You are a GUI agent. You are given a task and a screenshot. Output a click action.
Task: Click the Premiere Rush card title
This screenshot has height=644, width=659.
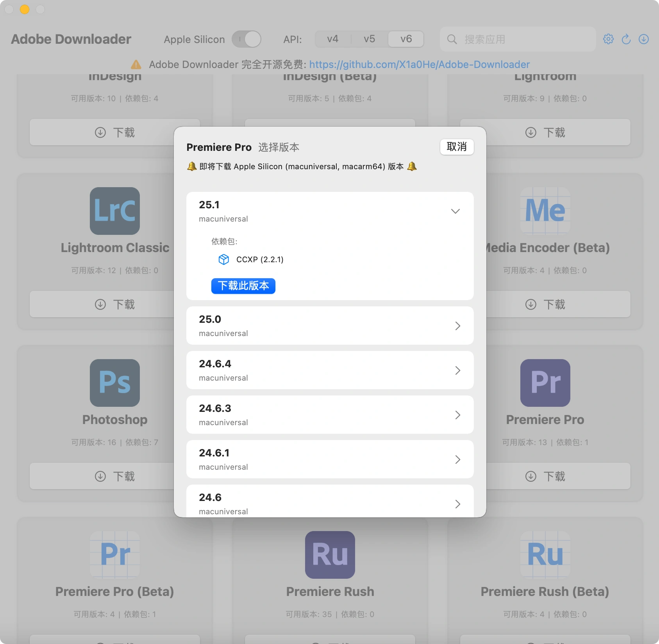point(330,592)
